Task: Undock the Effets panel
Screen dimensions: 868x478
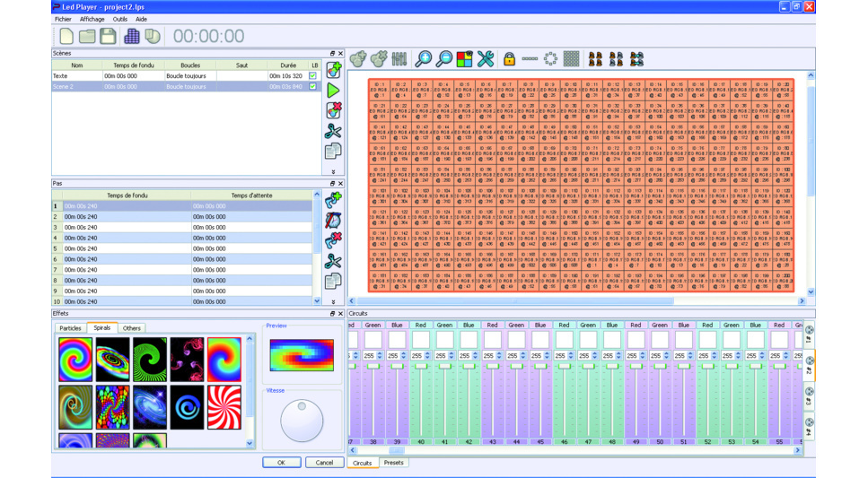Action: 333,314
